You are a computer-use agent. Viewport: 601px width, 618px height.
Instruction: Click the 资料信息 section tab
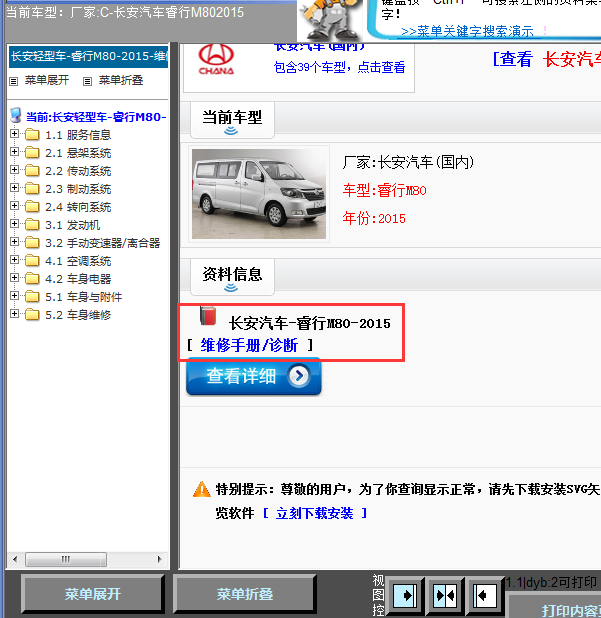pos(232,277)
